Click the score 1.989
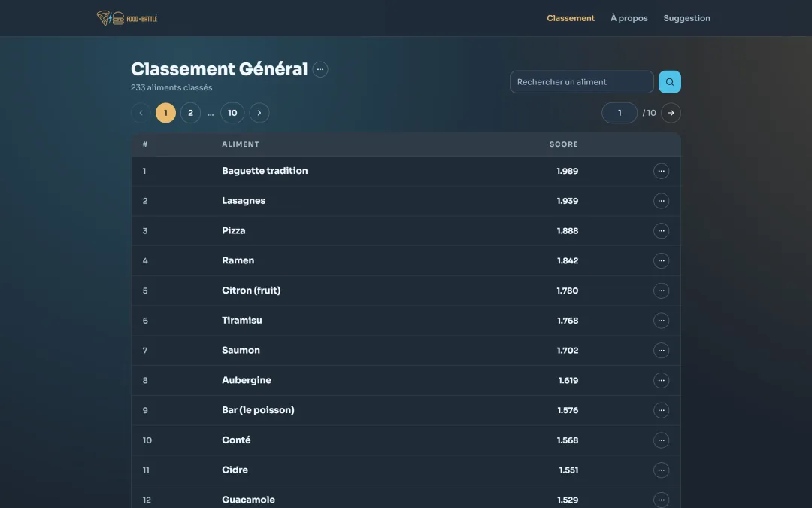The width and height of the screenshot is (812, 508). click(x=567, y=171)
